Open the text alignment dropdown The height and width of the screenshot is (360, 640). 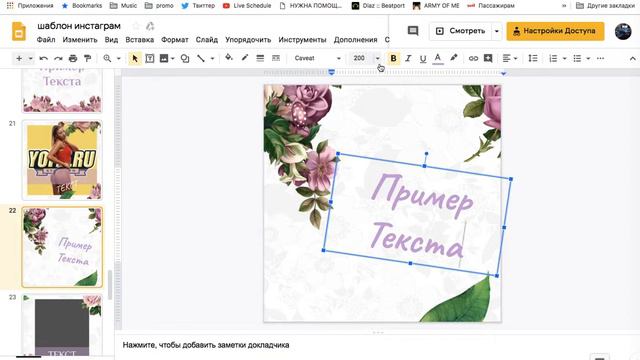point(509,58)
